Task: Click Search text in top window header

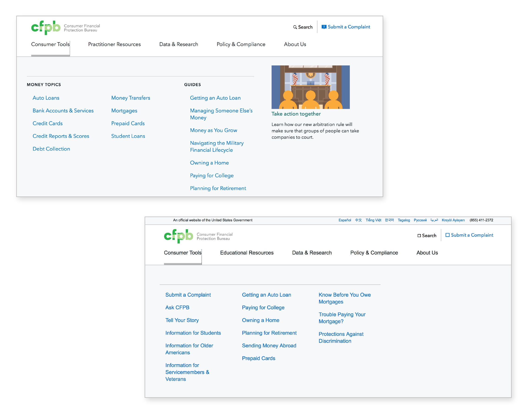Action: [x=305, y=27]
